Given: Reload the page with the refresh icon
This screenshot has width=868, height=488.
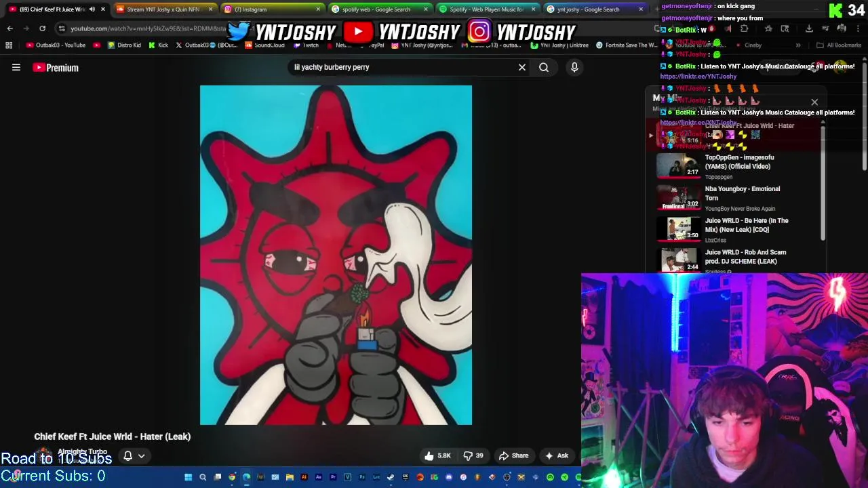Looking at the screenshot, I should coord(42,28).
